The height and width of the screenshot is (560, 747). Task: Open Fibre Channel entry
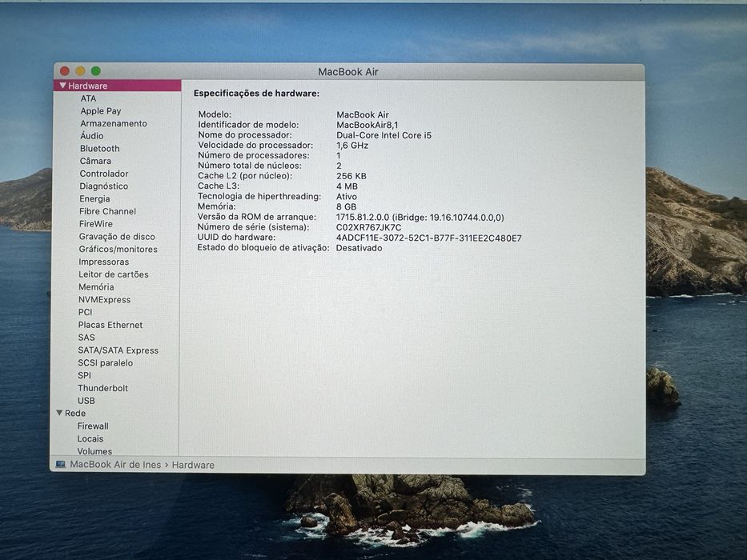click(x=107, y=211)
